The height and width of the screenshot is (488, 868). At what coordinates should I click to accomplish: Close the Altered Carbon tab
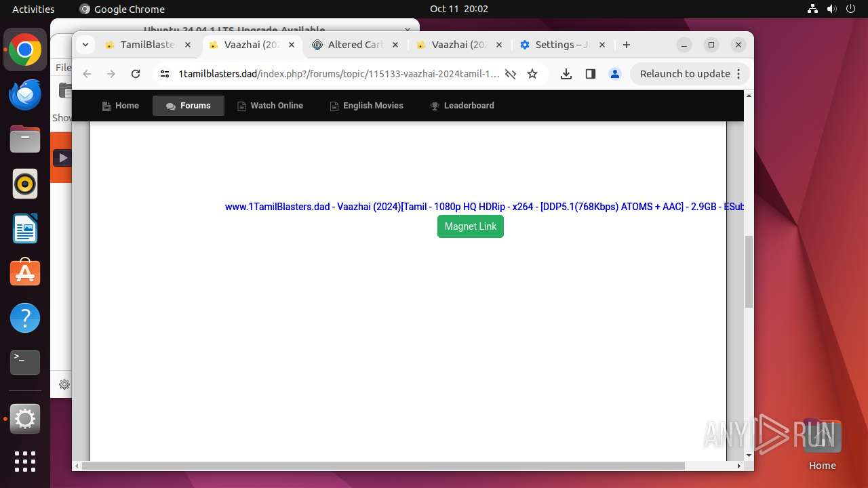[x=396, y=45]
